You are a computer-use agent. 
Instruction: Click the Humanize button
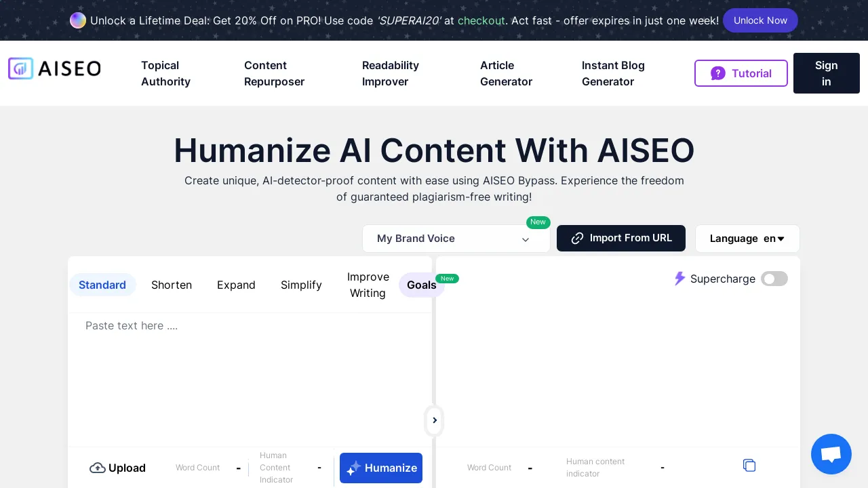[381, 468]
